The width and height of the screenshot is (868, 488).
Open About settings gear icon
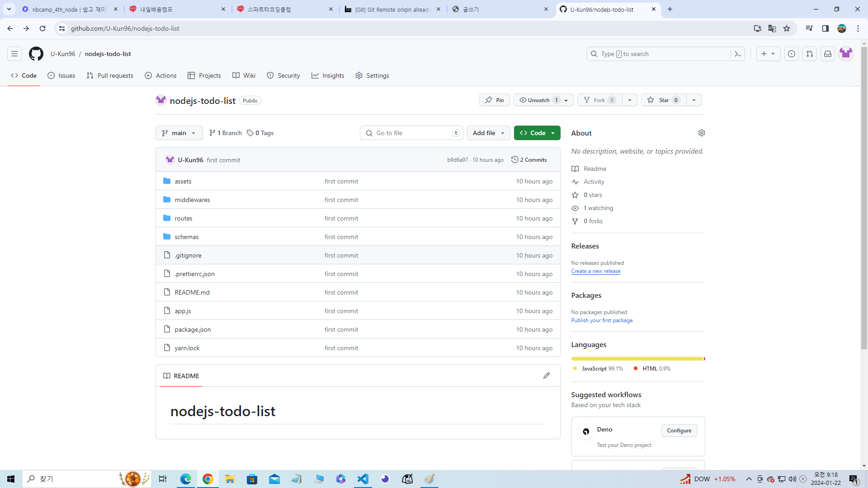point(702,133)
